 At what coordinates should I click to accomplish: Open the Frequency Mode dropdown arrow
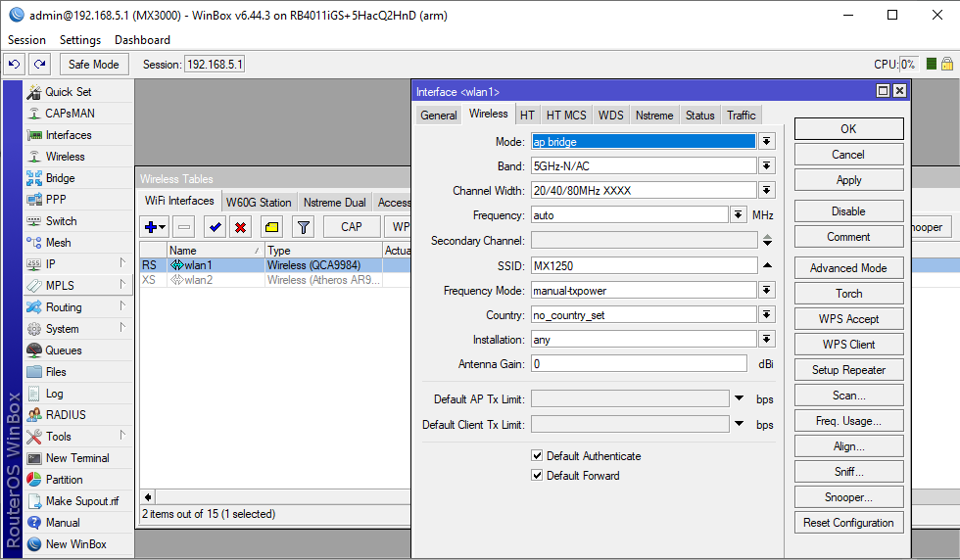tap(766, 290)
